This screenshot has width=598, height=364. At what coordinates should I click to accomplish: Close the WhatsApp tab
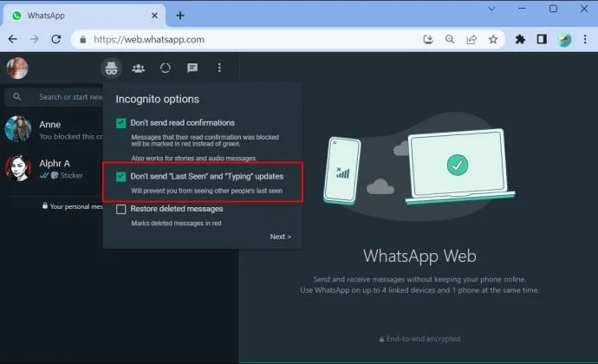pyautogui.click(x=154, y=16)
